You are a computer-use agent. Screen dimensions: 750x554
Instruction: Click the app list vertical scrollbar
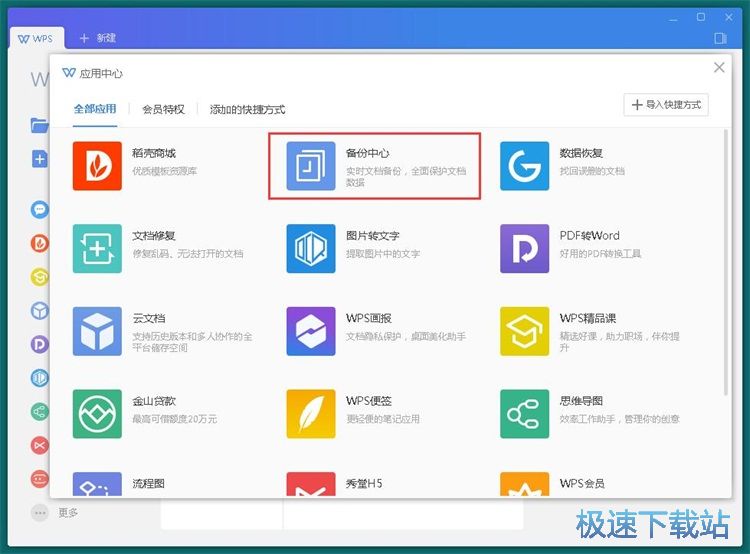[726, 262]
